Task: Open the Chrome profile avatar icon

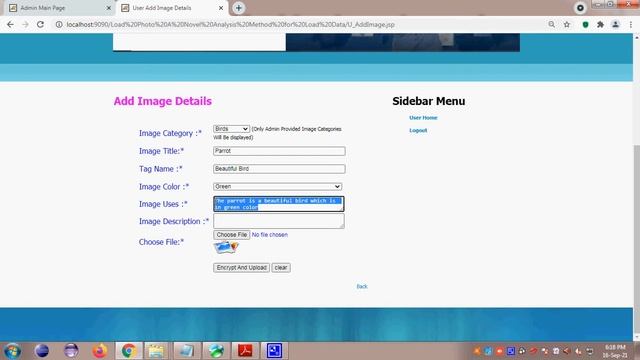Action: [616, 24]
